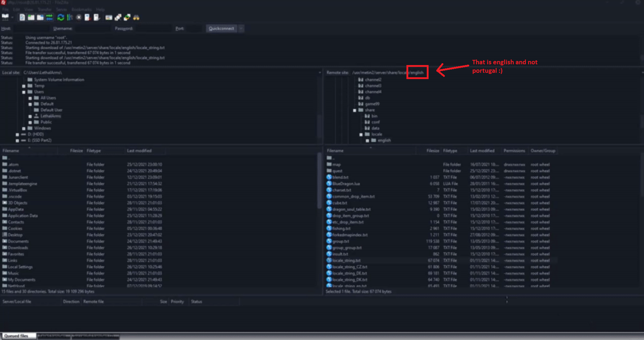The width and height of the screenshot is (644, 340).
Task: Focus the Host input field
Action: coord(31,28)
